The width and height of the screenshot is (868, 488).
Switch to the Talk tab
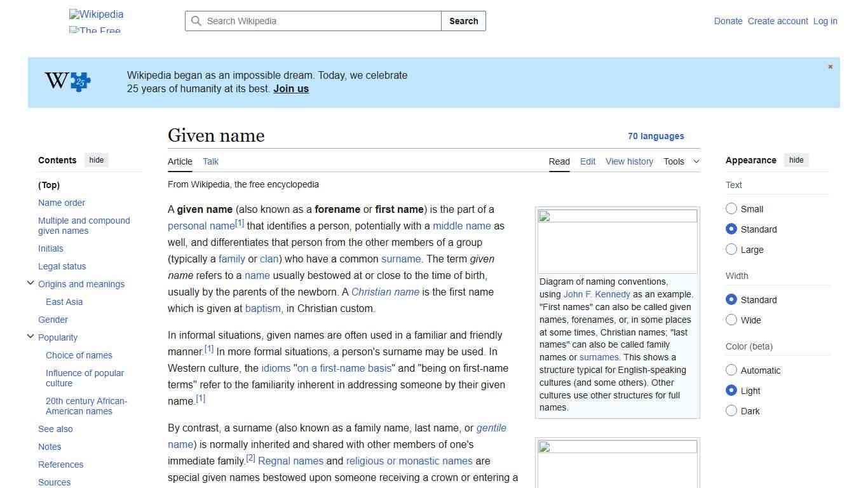click(x=210, y=161)
